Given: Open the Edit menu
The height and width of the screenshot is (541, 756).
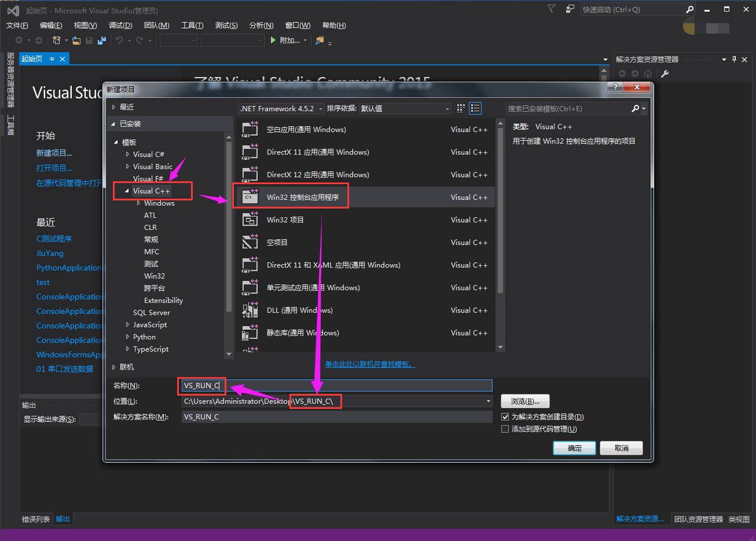Looking at the screenshot, I should [51, 25].
